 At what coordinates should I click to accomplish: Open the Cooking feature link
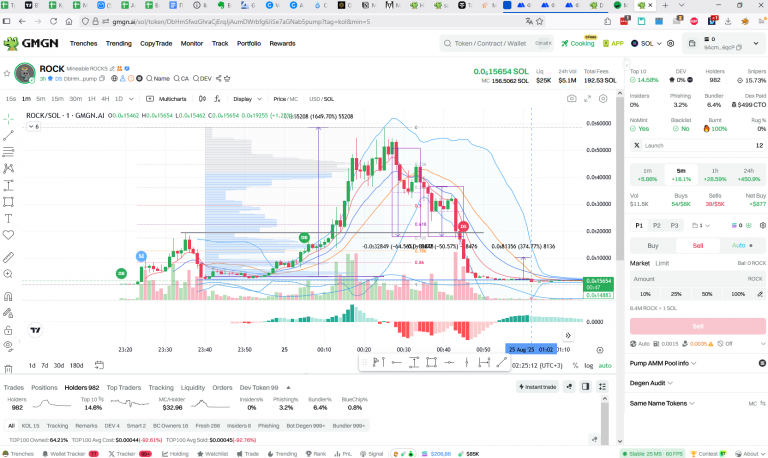[578, 43]
